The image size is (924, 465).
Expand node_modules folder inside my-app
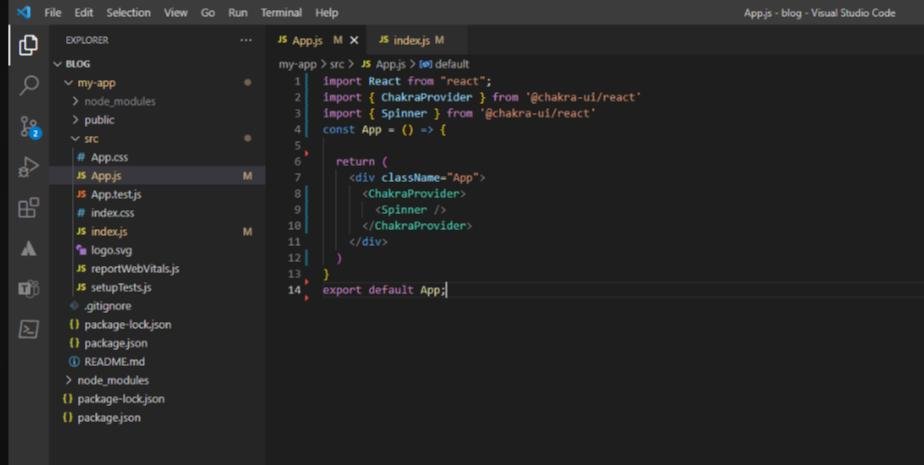(x=119, y=101)
